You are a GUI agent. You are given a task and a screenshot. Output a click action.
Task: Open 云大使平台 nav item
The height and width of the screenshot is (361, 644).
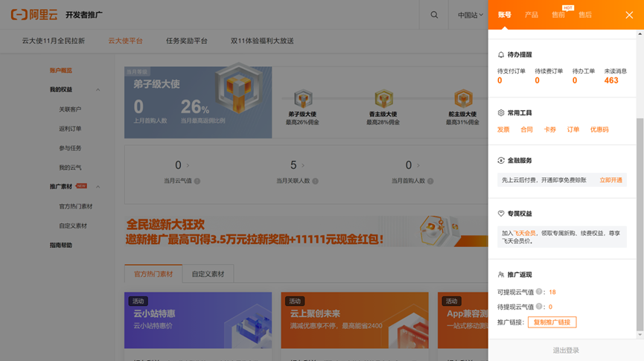pos(125,41)
